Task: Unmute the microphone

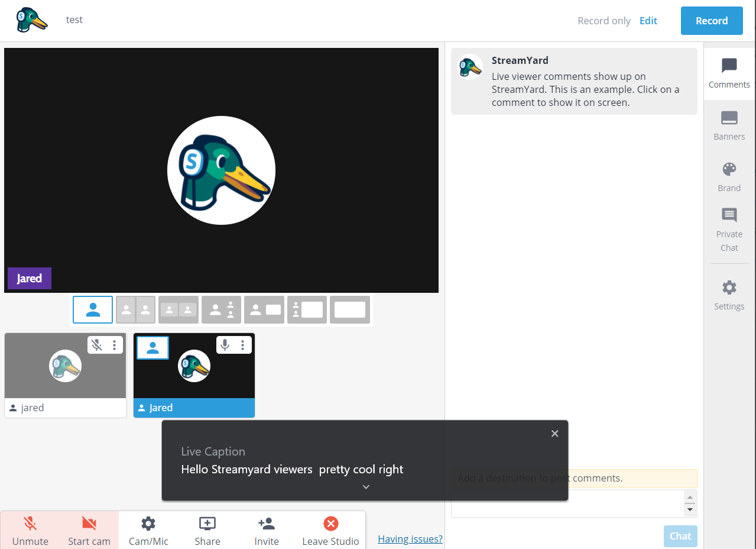Action: (x=30, y=530)
